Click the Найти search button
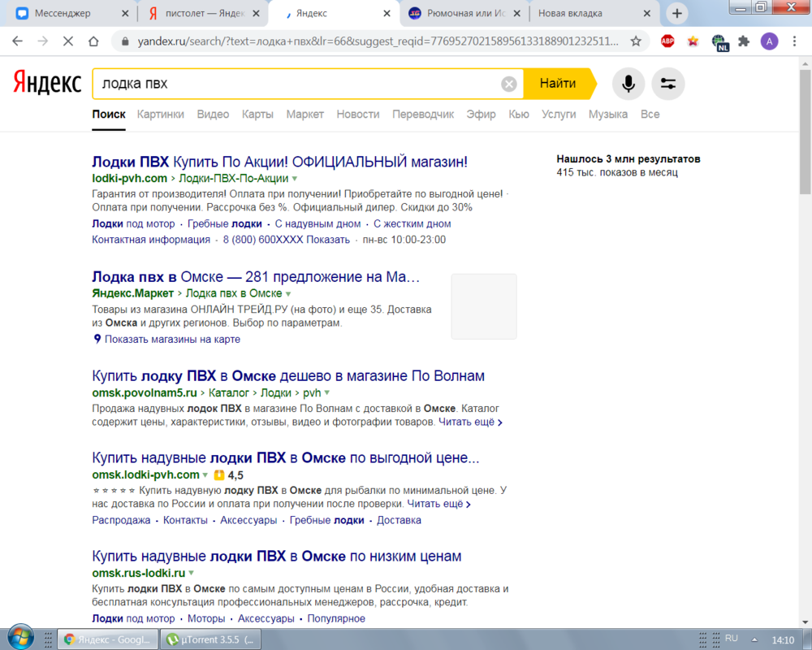This screenshot has width=812, height=650. coord(558,84)
